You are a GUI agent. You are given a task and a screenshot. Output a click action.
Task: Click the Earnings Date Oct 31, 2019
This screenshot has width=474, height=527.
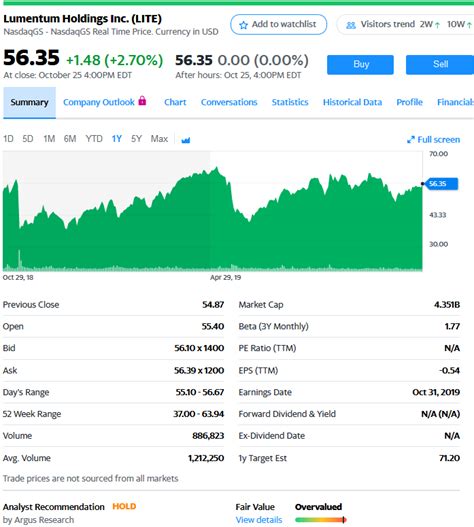(x=436, y=392)
